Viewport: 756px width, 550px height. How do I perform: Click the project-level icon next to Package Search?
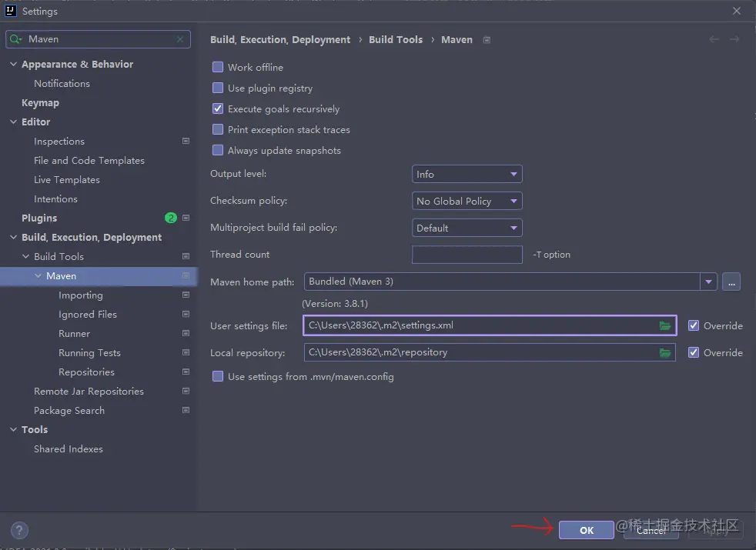pos(186,410)
